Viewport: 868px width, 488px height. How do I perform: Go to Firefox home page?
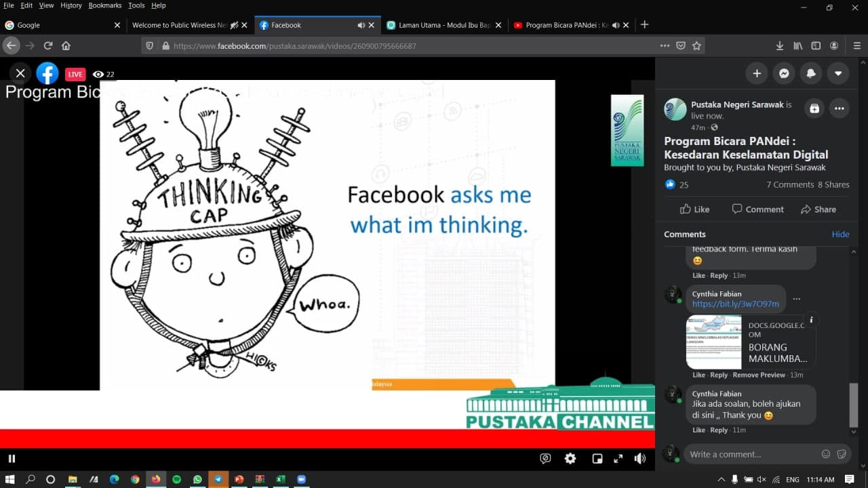coord(66,45)
